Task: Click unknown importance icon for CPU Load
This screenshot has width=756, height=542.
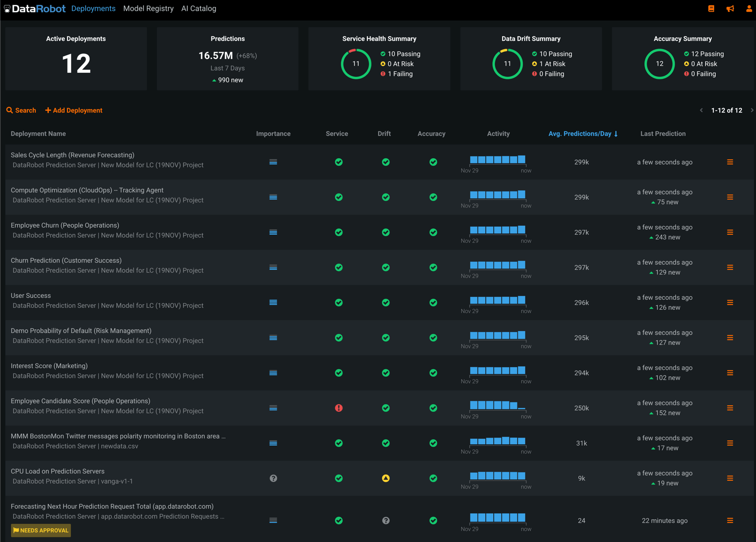Action: click(273, 478)
